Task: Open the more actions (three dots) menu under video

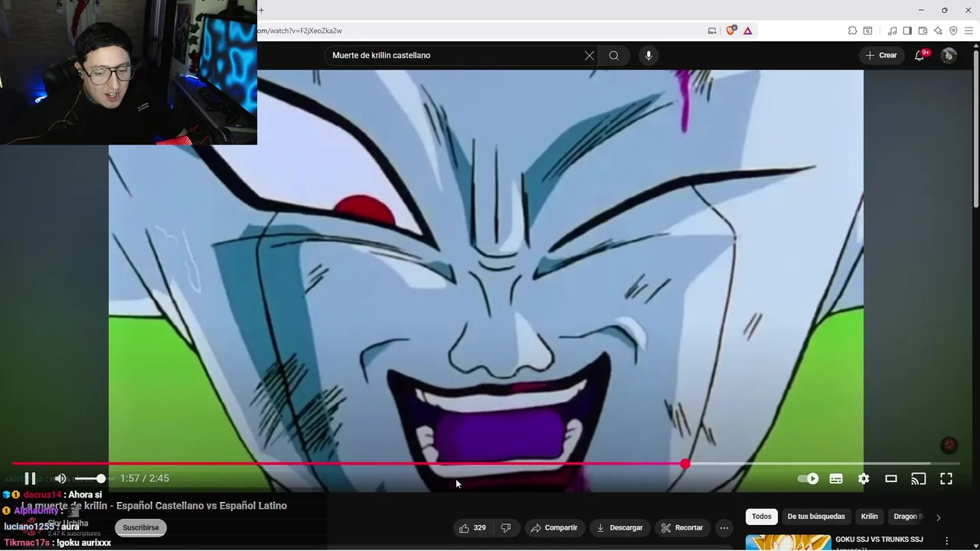Action: 724,527
